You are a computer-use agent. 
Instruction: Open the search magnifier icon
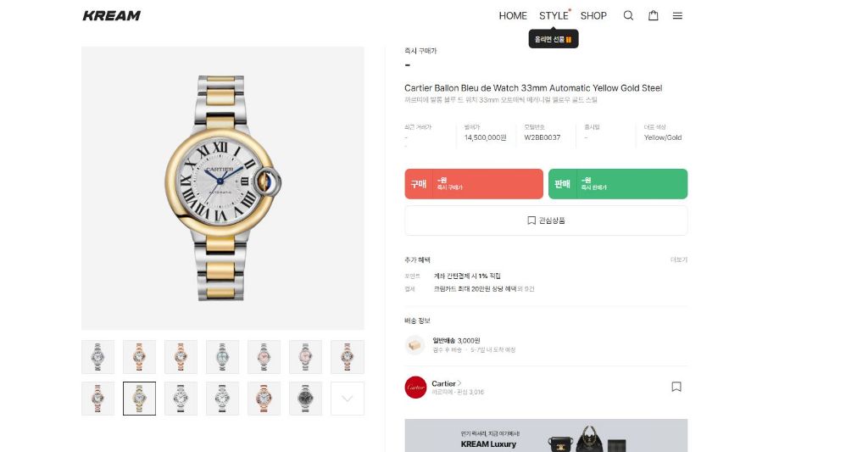pos(628,15)
